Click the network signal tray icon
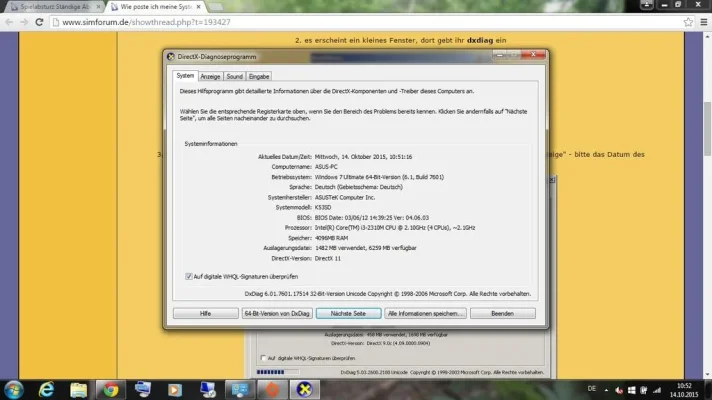 (x=657, y=390)
